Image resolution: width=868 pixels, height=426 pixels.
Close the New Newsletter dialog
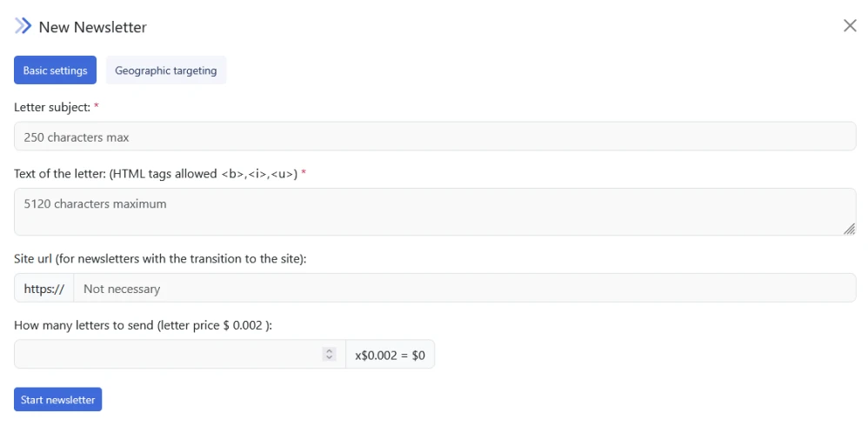tap(850, 26)
